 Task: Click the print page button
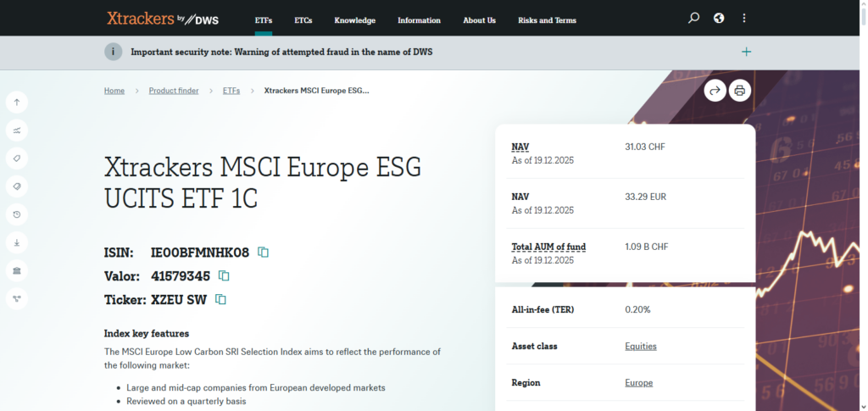point(739,90)
